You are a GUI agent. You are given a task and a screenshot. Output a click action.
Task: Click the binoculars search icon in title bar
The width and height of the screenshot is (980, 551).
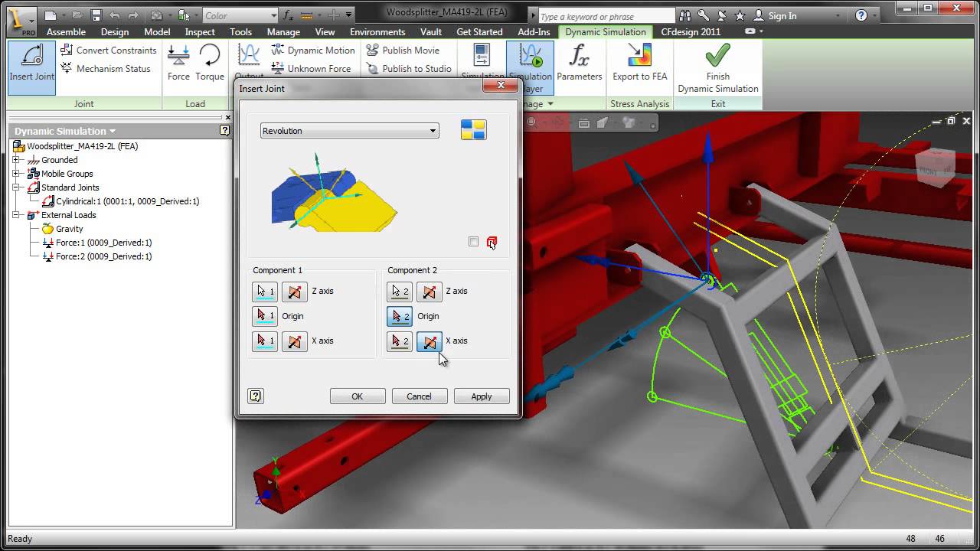pos(687,15)
